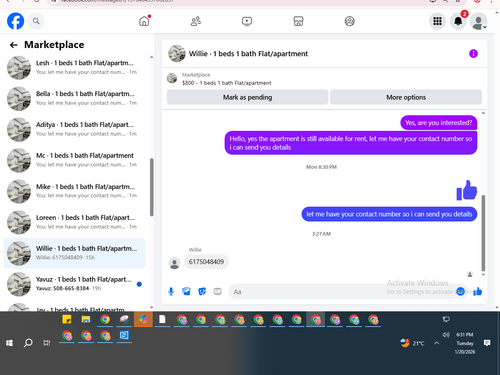Open the Loreen conversation
Screen dimensions: 500x375
point(75,222)
